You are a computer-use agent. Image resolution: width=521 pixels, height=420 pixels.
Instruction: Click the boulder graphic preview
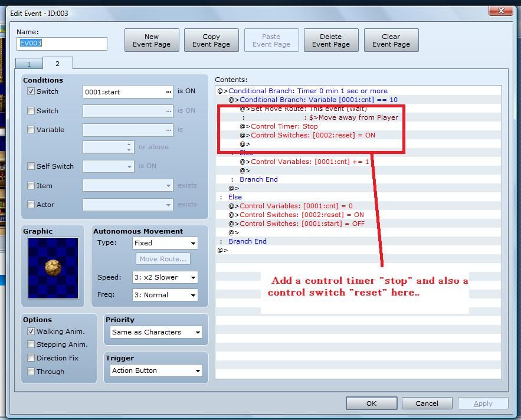pos(53,268)
